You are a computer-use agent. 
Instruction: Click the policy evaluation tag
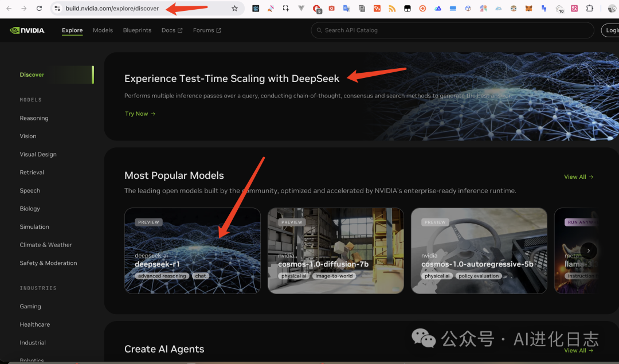pyautogui.click(x=479, y=276)
